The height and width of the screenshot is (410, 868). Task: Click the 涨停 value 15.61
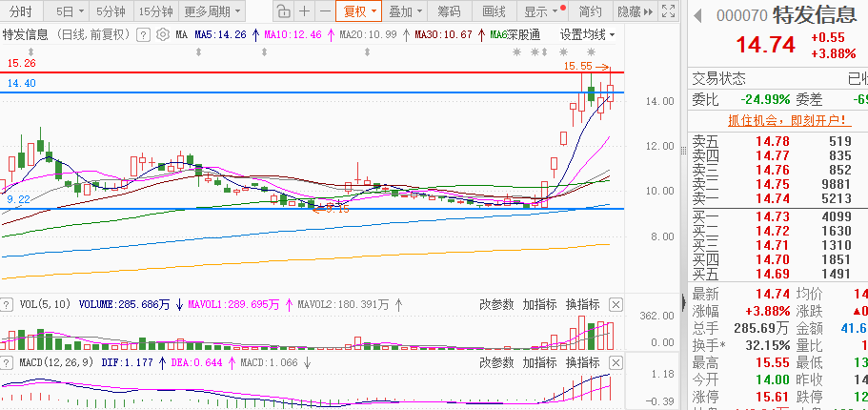[773, 397]
